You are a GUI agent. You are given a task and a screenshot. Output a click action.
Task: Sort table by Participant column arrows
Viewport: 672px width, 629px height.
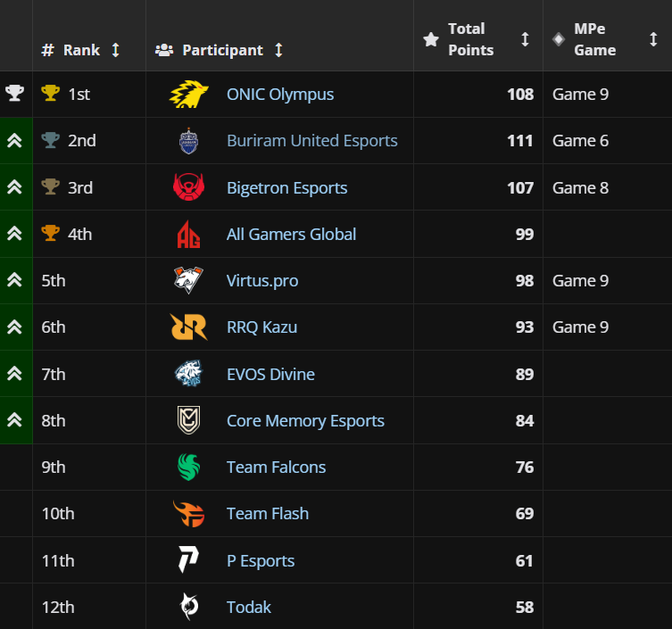coord(278,50)
